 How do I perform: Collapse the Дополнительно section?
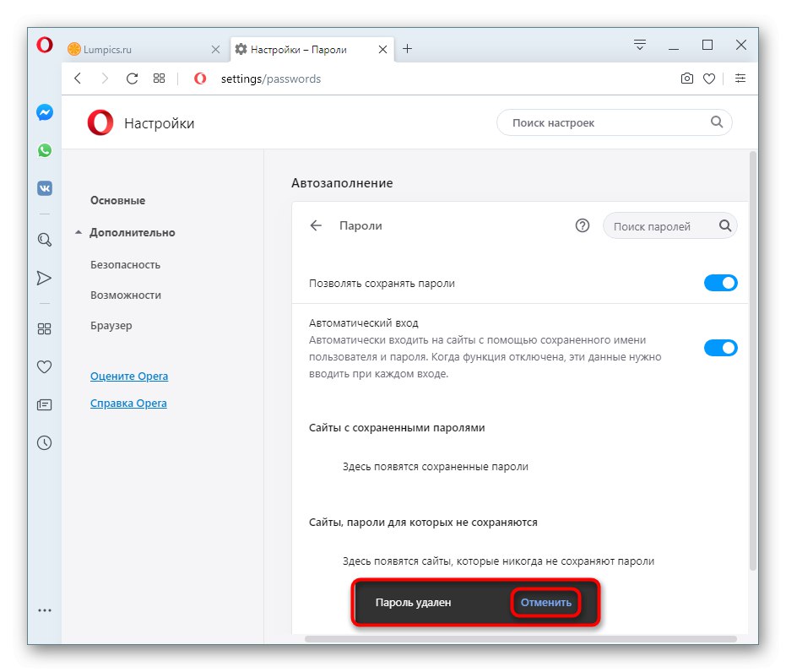pyautogui.click(x=79, y=232)
